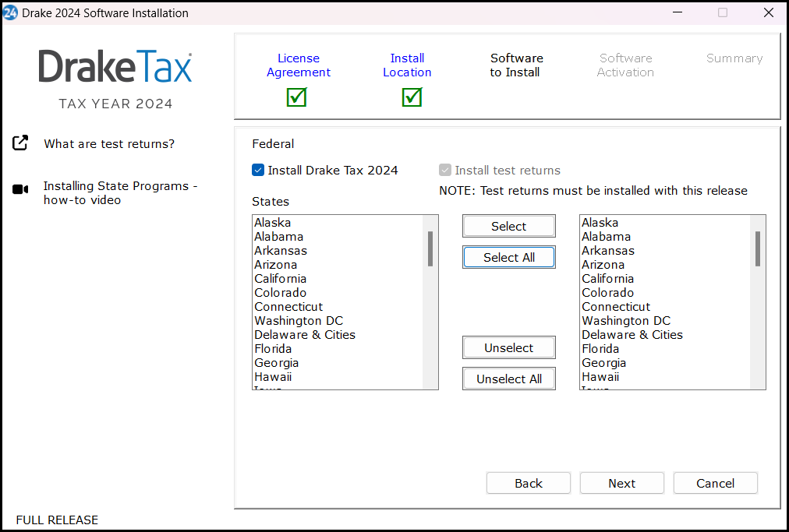Click the right states list scrollbar thumb
The image size is (789, 532).
(758, 248)
